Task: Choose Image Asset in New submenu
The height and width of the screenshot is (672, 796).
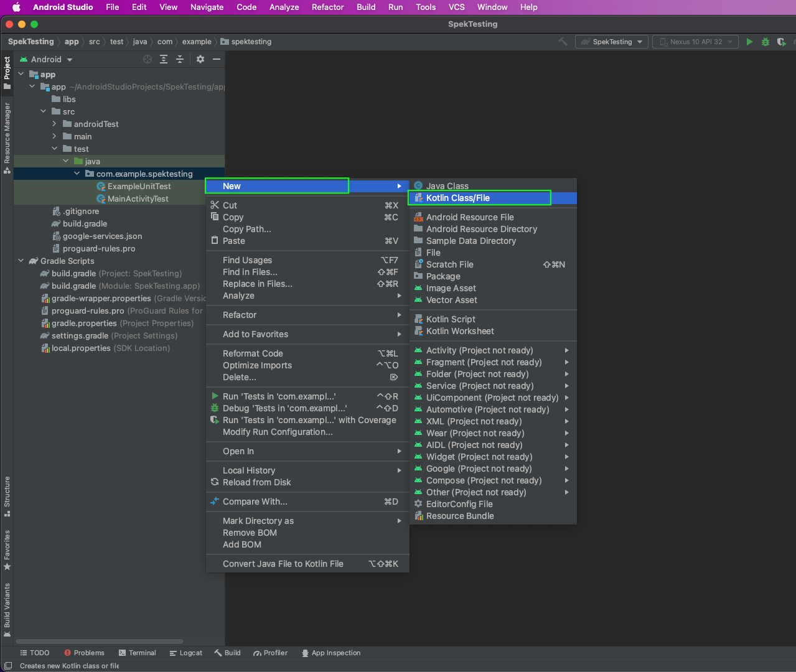Action: coord(492,288)
